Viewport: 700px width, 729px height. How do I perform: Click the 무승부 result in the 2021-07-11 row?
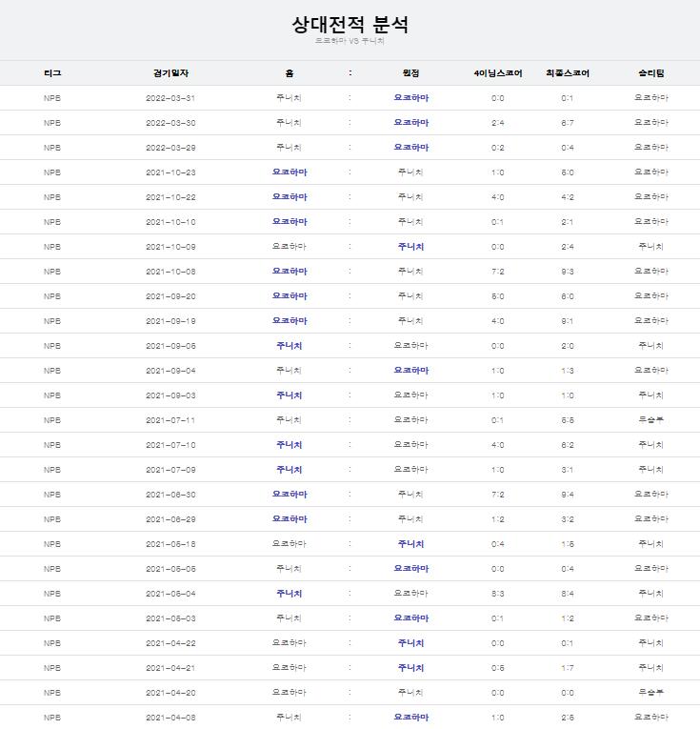(651, 420)
